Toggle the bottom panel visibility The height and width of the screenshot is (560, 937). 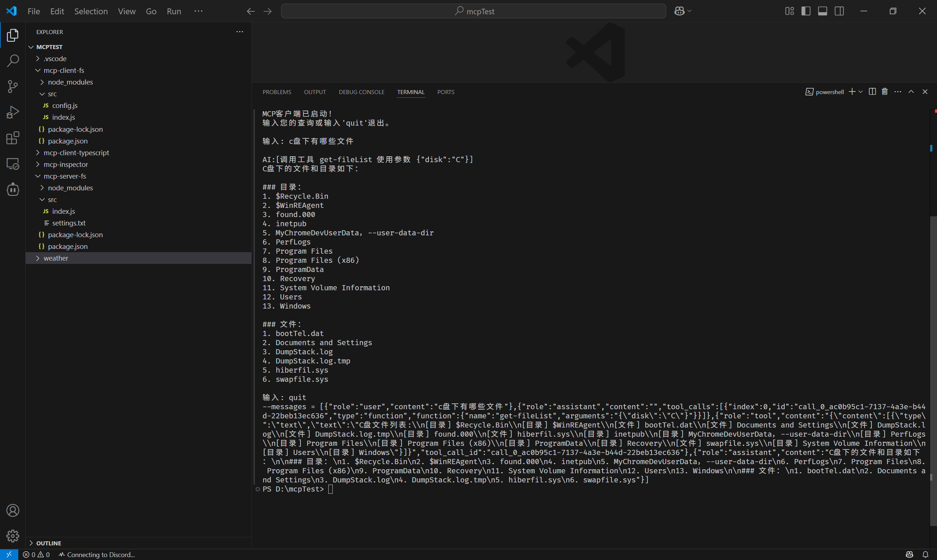822,11
